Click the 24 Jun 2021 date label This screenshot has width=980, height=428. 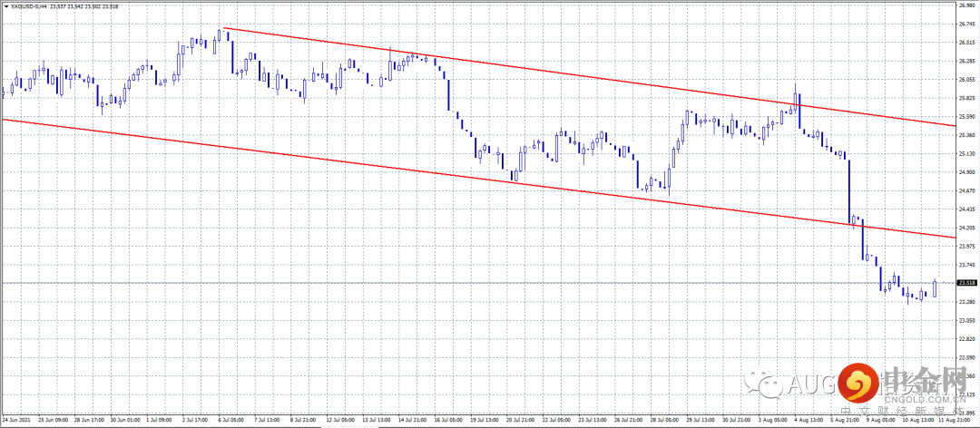pos(16,420)
